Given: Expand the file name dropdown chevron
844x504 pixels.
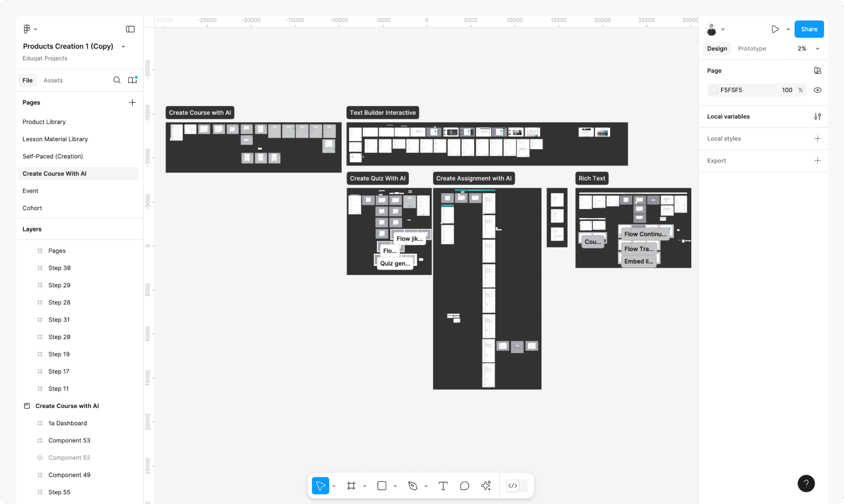Looking at the screenshot, I should 123,46.
